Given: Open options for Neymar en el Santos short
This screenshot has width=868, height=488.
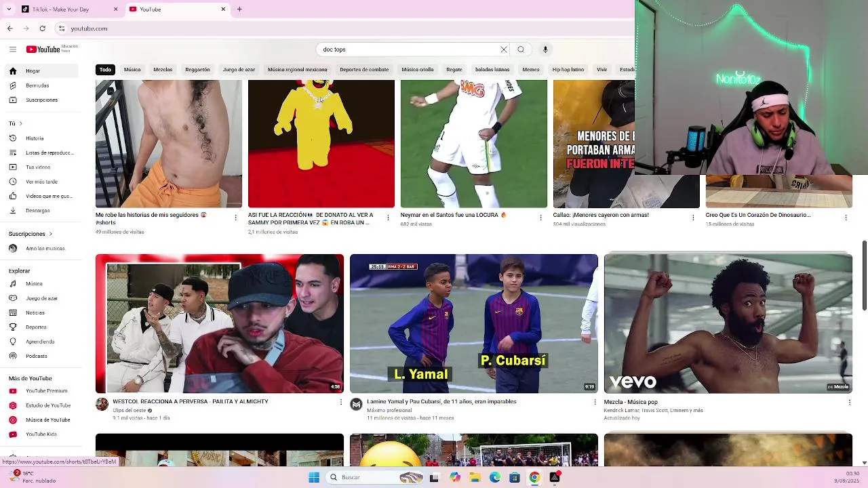Looking at the screenshot, I should (x=540, y=218).
